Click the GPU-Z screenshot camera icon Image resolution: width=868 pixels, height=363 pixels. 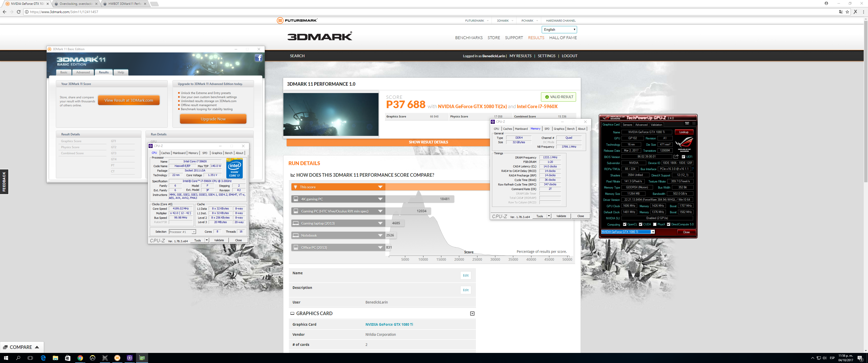(x=687, y=123)
